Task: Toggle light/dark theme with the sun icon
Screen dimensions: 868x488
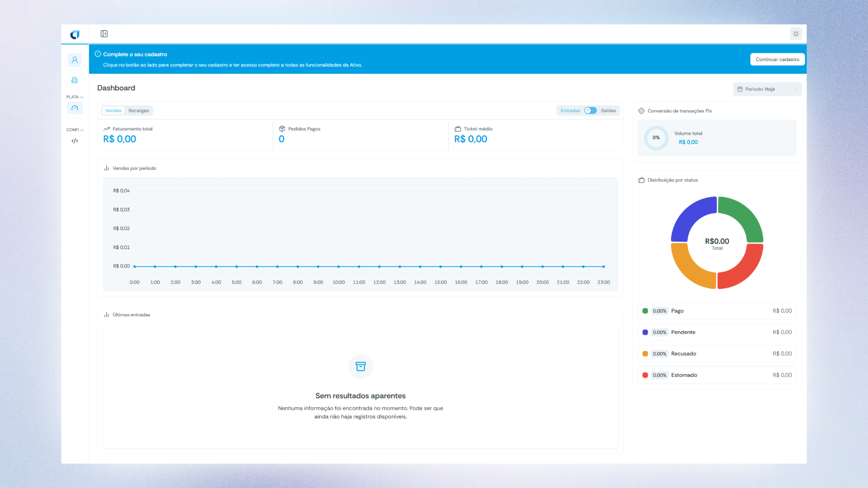Action: pos(796,34)
